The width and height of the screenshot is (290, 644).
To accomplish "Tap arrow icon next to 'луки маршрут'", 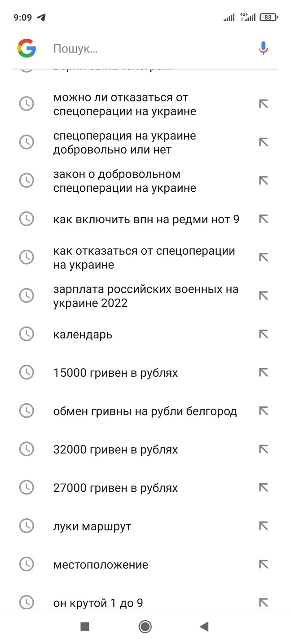I will pyautogui.click(x=264, y=526).
